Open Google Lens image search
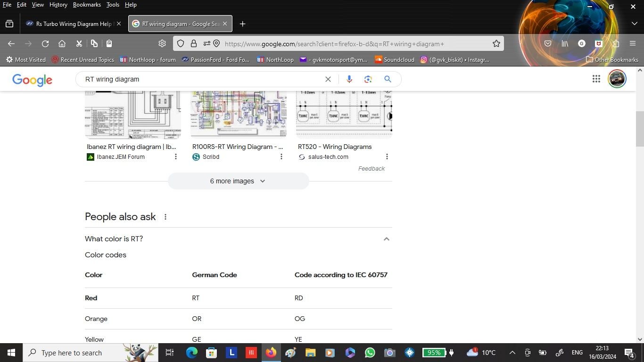 (368, 79)
